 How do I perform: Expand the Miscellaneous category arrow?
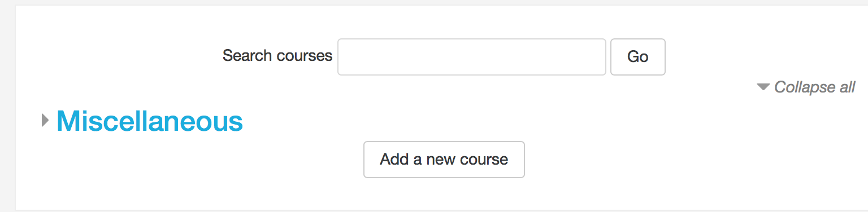(45, 120)
